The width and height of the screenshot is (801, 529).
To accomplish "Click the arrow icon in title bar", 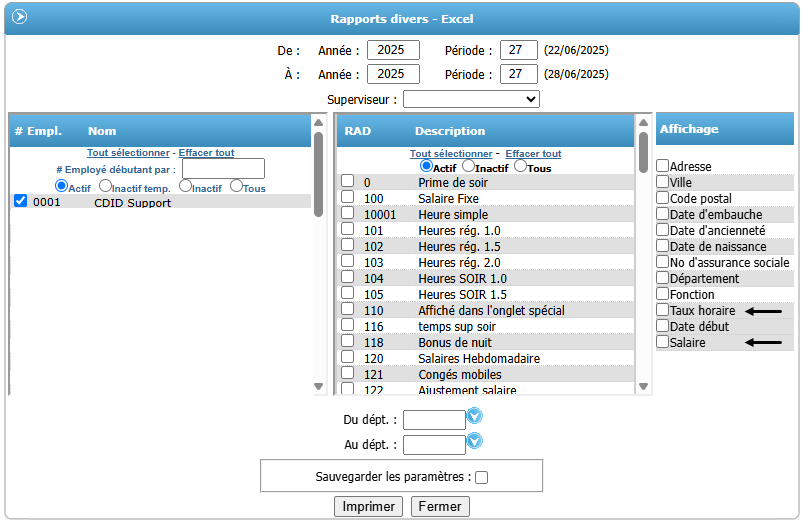I will click(x=19, y=17).
